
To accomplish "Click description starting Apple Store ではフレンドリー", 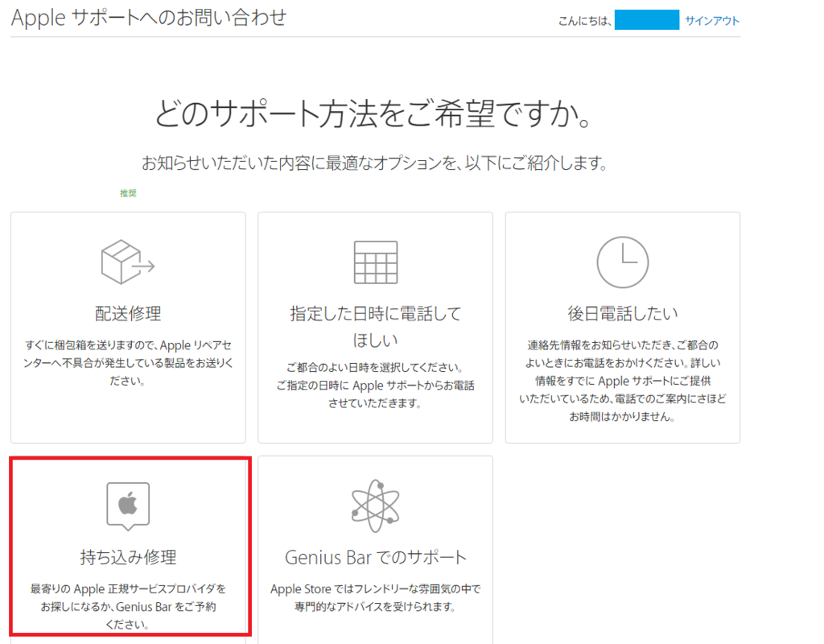I will (375, 597).
